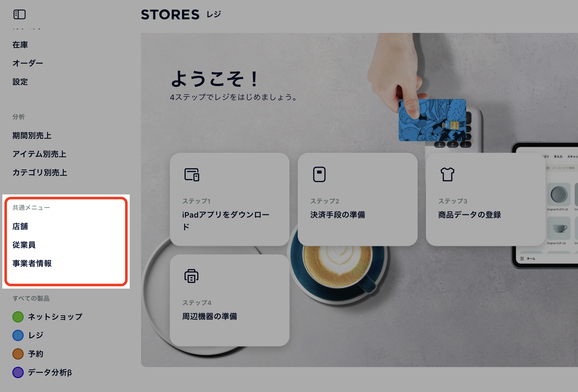
Task: Open 事業者情報 in the common menu
Action: (x=32, y=263)
